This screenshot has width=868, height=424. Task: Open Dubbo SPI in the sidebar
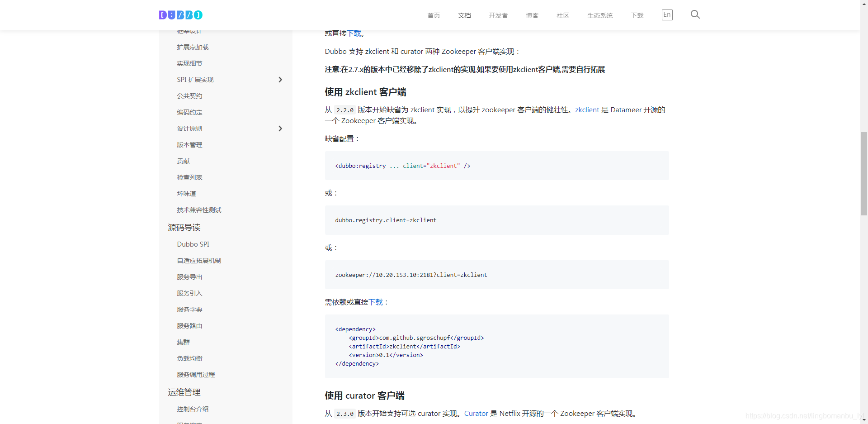pos(193,244)
